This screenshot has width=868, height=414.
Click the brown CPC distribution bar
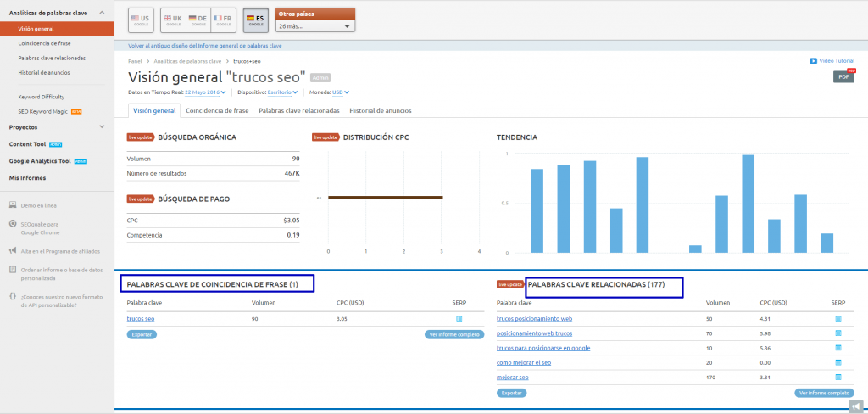[386, 198]
